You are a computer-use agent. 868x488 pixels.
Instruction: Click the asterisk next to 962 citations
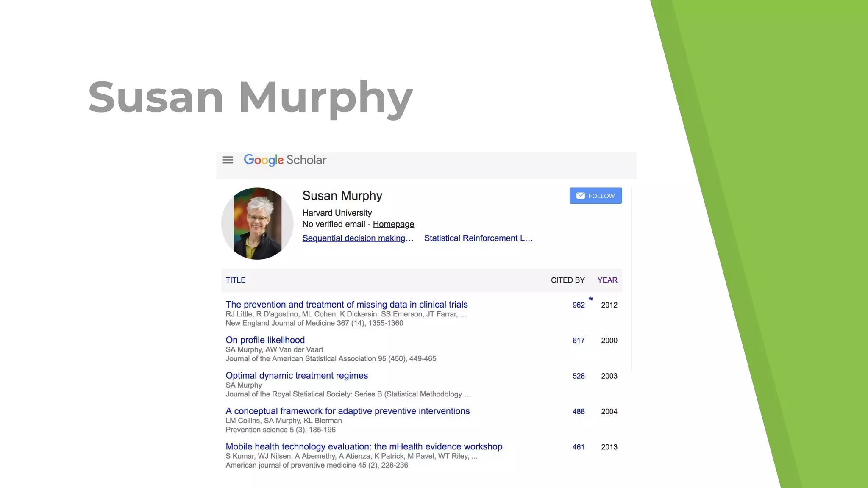tap(591, 299)
